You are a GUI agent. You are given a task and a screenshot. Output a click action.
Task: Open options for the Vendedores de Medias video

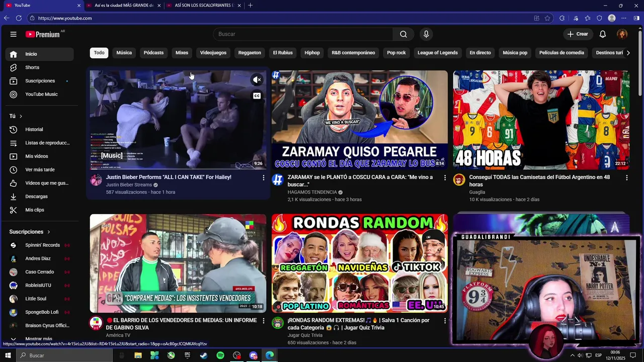(x=263, y=320)
